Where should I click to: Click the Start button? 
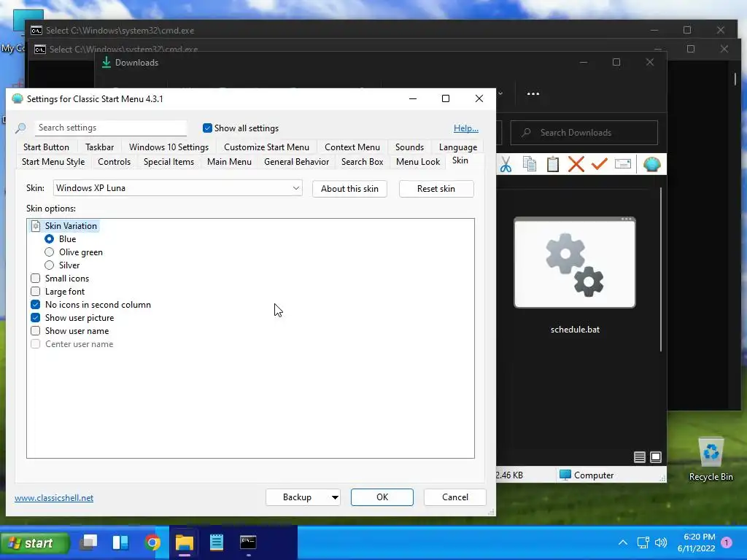point(35,542)
